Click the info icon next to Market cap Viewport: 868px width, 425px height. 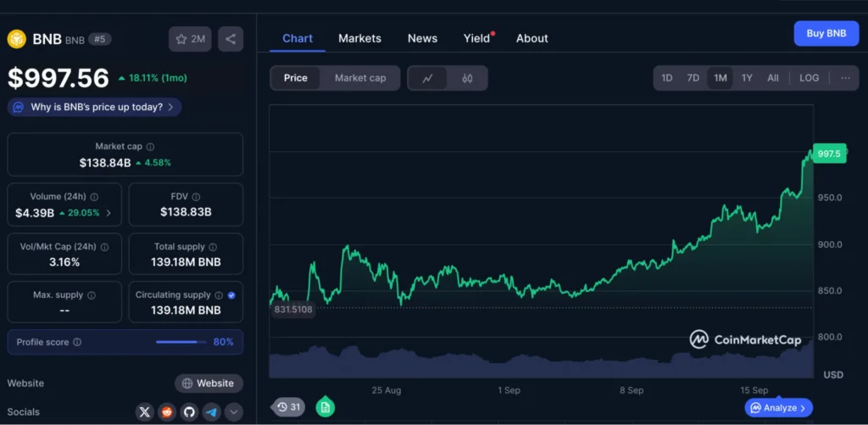point(151,147)
